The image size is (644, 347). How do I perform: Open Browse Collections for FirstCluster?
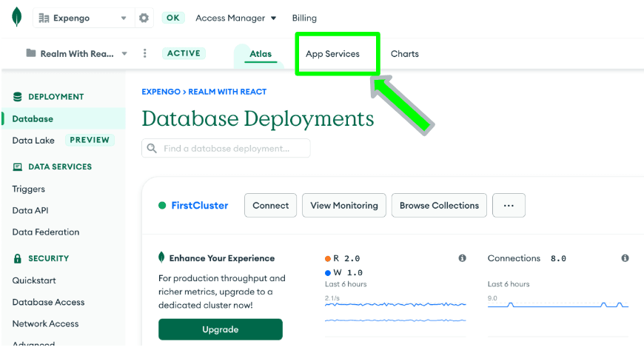(x=439, y=206)
